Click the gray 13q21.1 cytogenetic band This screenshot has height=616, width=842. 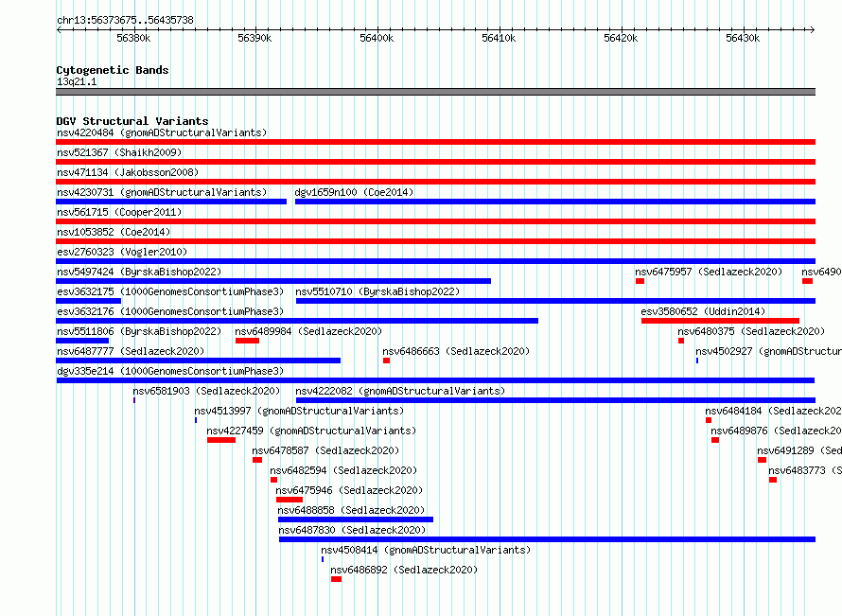click(x=435, y=92)
